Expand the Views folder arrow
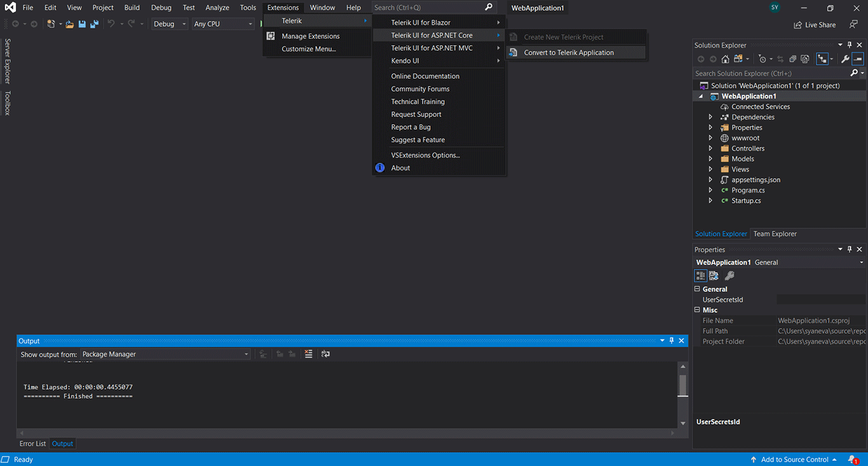 pyautogui.click(x=710, y=169)
